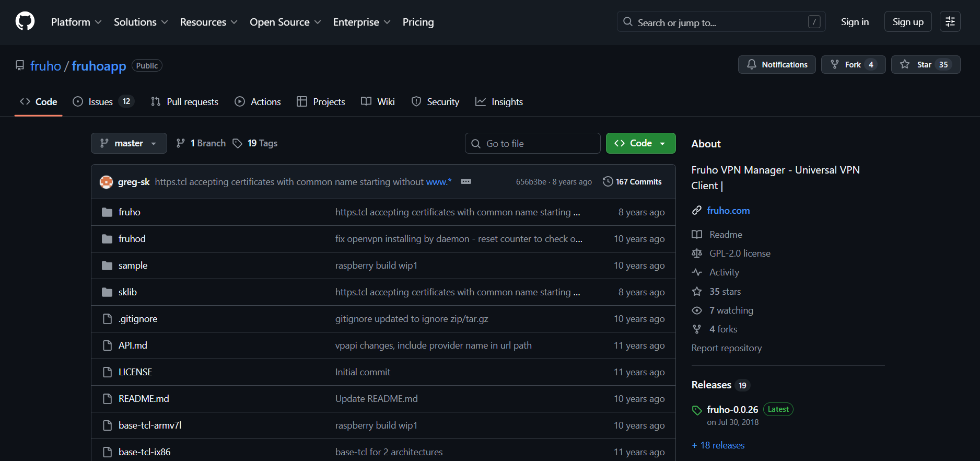Click the eye icon beside 7 watching
This screenshot has height=461, width=980.
[697, 310]
